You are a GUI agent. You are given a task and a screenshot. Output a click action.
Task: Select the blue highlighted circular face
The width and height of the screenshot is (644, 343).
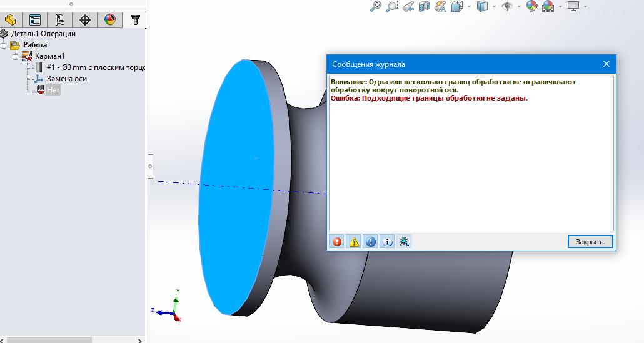236,187
